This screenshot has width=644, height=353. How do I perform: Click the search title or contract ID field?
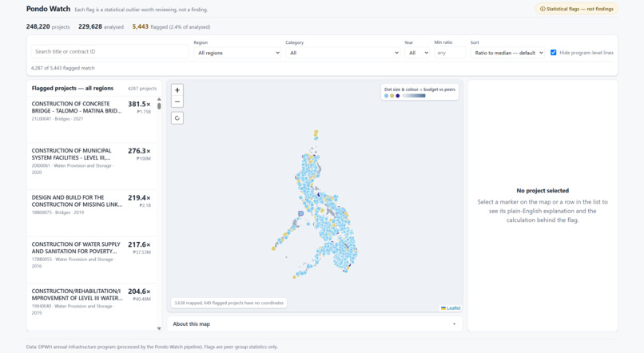click(109, 52)
